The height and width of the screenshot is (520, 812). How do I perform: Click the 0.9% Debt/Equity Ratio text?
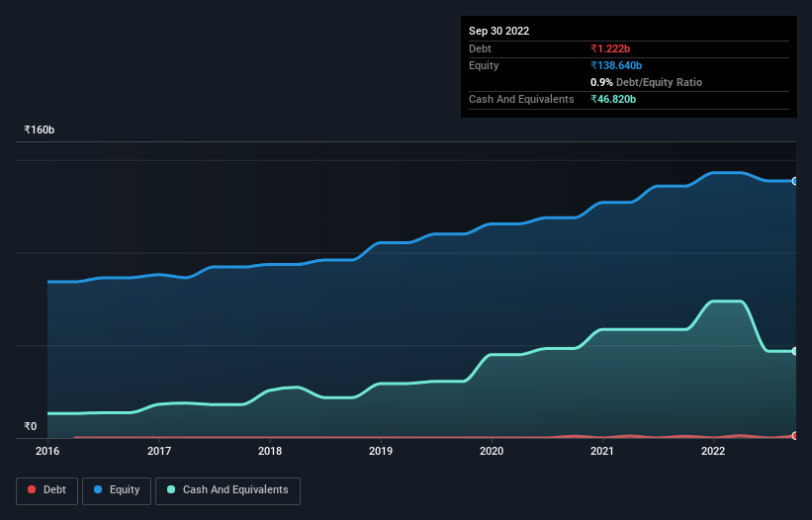(x=646, y=82)
